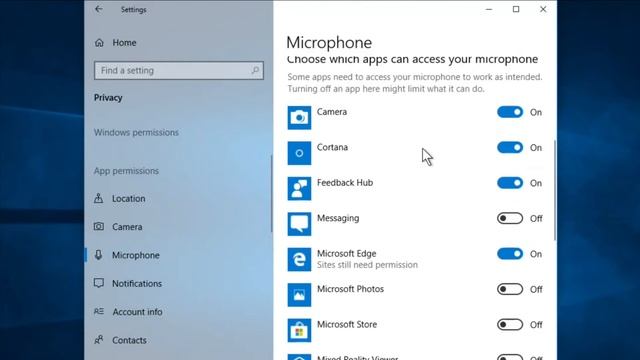Image resolution: width=640 pixels, height=360 pixels.
Task: Click the Microsoft Store app icon
Action: pyautogui.click(x=299, y=330)
